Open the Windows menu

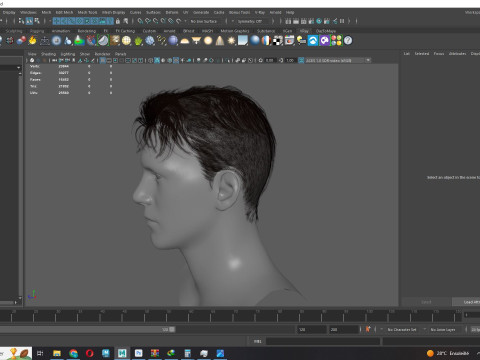point(28,12)
